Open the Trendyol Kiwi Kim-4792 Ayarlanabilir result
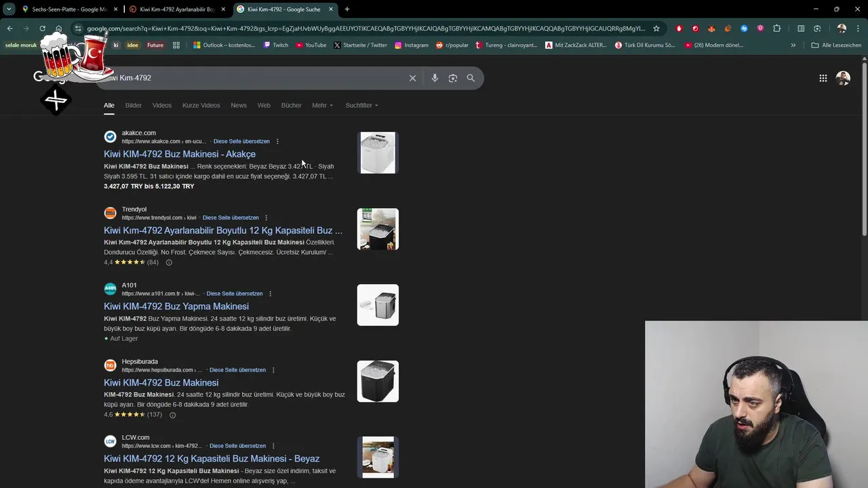Screen dimensions: 868x488 (x=223, y=230)
